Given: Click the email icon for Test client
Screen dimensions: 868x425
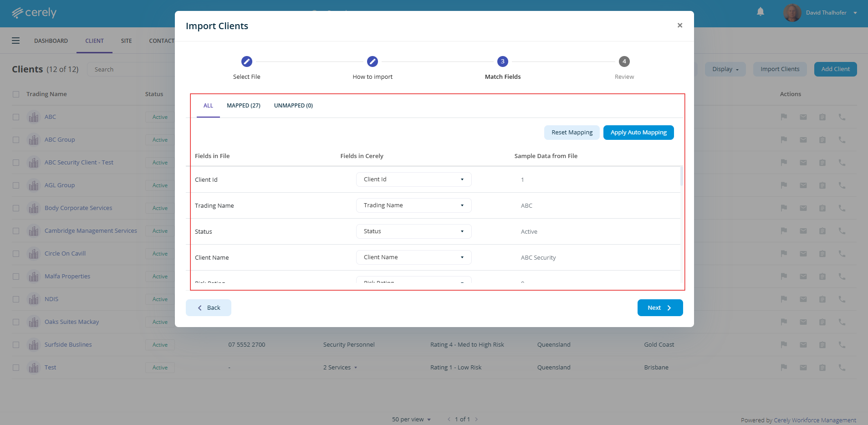Looking at the screenshot, I should point(803,367).
